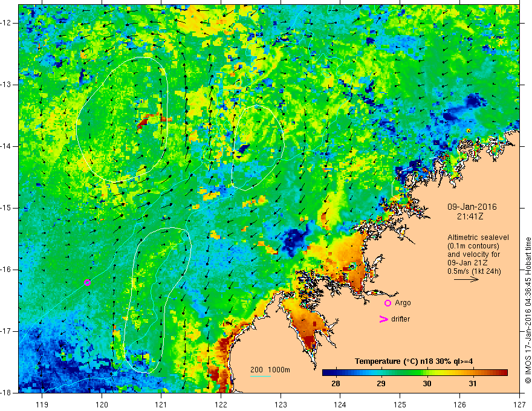Click the 'Argo' legend text
The height and width of the screenshot is (411, 532).
click(x=403, y=303)
